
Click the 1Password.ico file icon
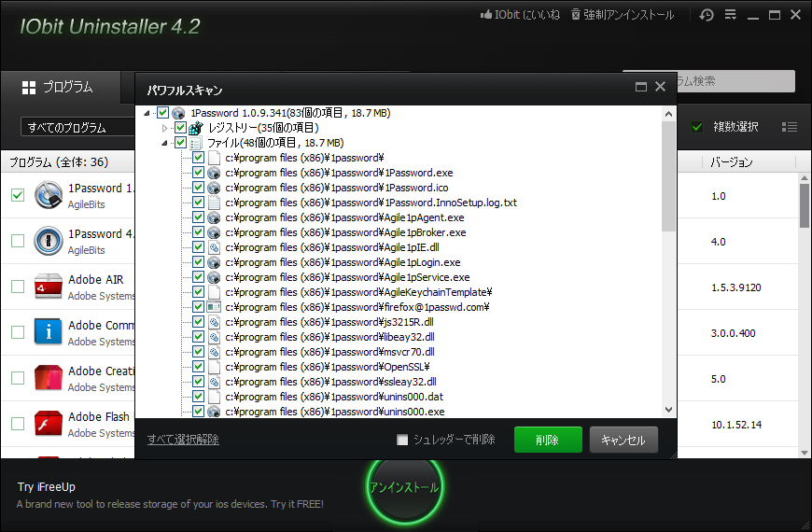click(x=214, y=188)
